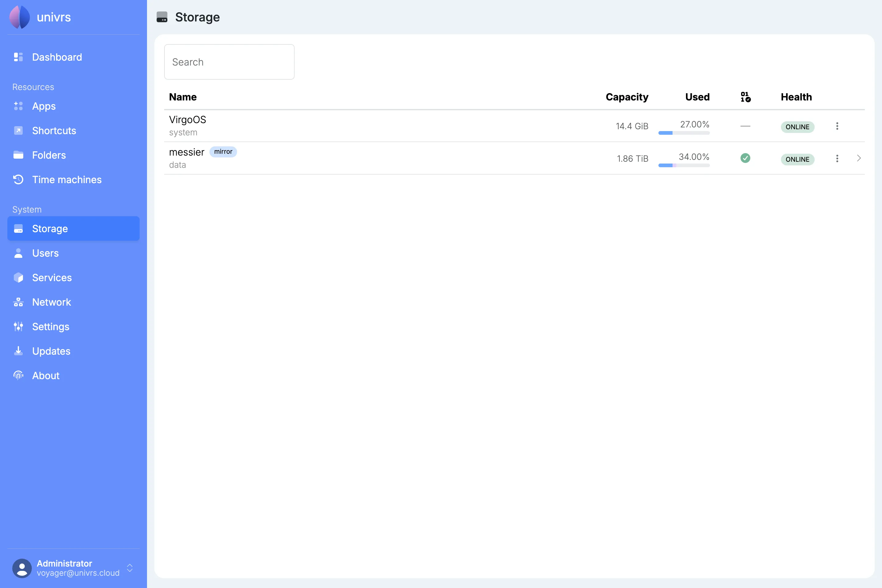Open the Network page
The width and height of the screenshot is (882, 588).
(73, 302)
